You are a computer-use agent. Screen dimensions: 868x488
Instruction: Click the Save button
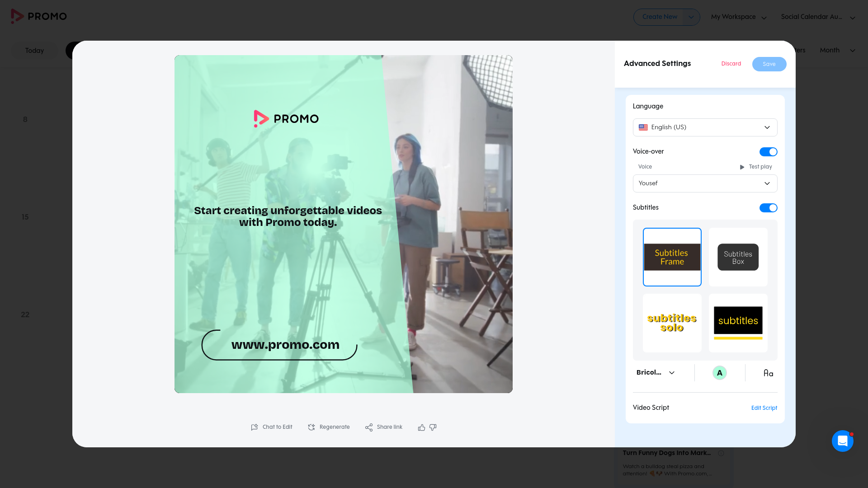(769, 64)
